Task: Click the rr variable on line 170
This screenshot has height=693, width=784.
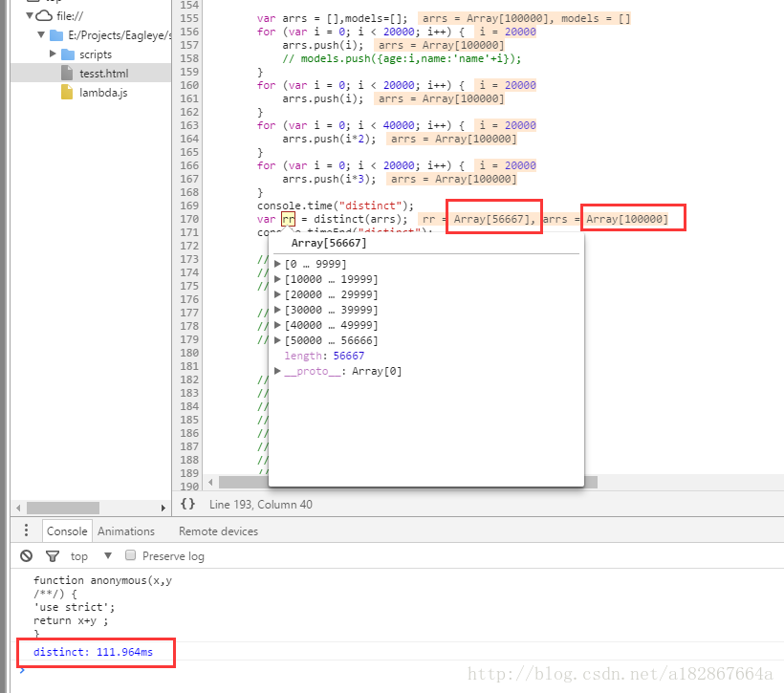Action: click(289, 219)
